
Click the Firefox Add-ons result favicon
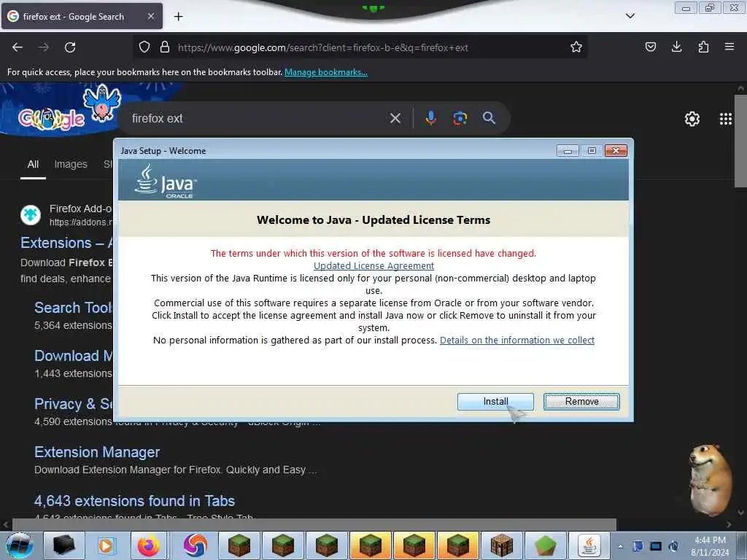(x=31, y=215)
